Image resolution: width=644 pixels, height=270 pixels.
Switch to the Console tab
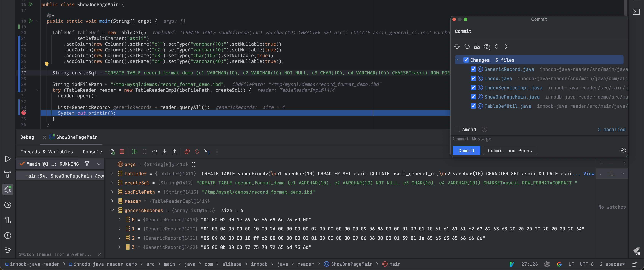[92, 152]
